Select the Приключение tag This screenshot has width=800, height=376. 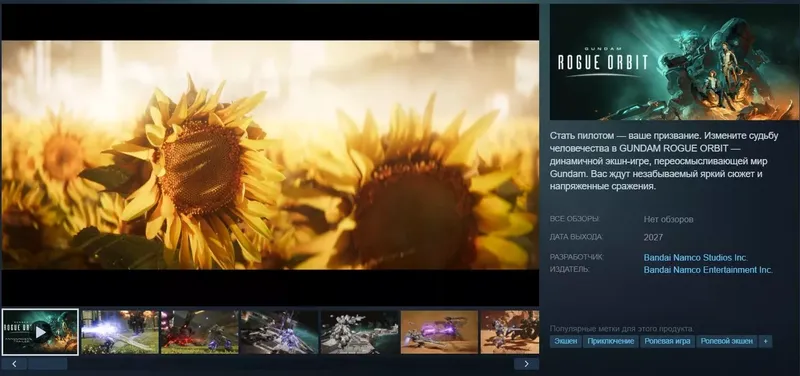click(611, 341)
